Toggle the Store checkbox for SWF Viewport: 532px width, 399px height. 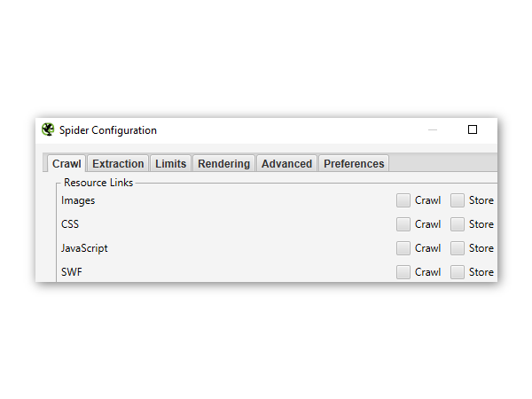[x=458, y=272]
